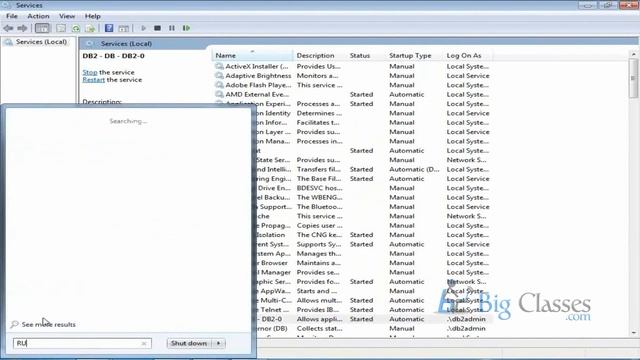
Task: Select the ActiveX Installer service icon
Action: coord(219,66)
